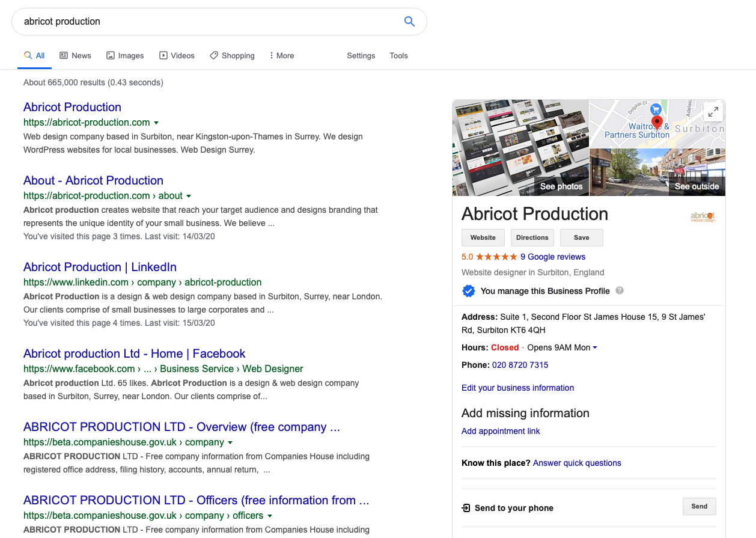Click the linkedin.com company URL text
The image size is (756, 538).
[142, 283]
